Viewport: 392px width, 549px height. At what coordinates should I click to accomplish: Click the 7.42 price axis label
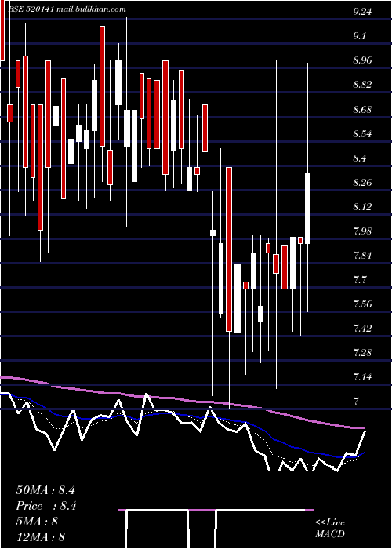362,329
